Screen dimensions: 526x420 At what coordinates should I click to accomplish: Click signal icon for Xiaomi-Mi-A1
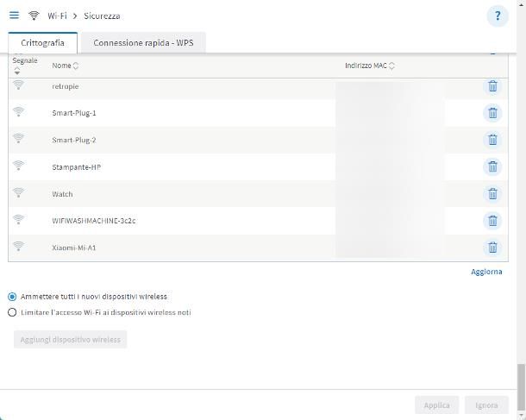click(18, 247)
